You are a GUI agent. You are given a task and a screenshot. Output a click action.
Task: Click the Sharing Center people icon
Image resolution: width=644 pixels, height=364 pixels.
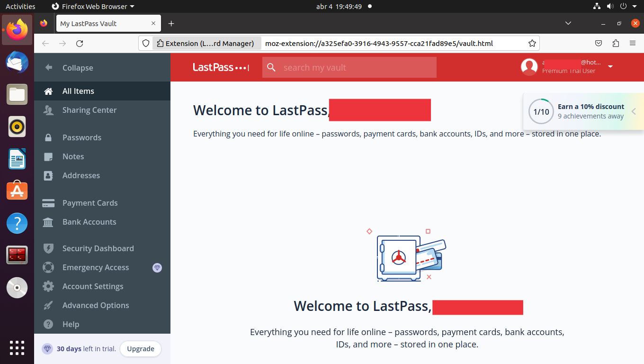coord(48,110)
